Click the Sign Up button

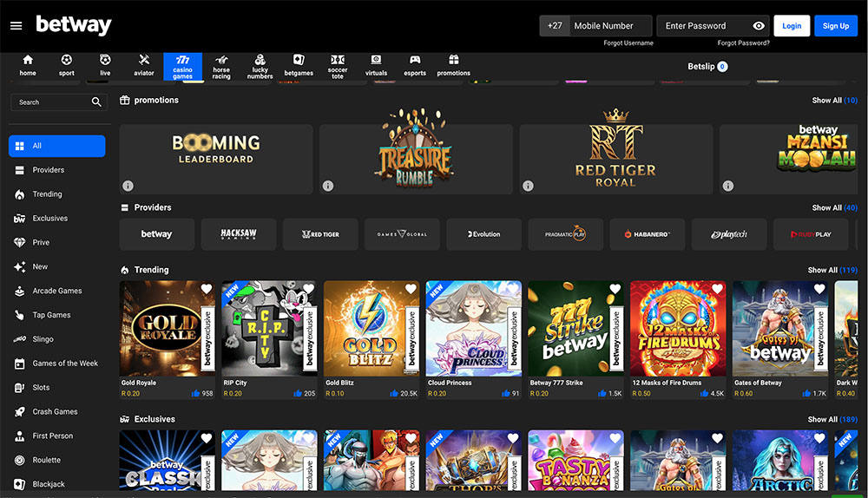pos(836,26)
